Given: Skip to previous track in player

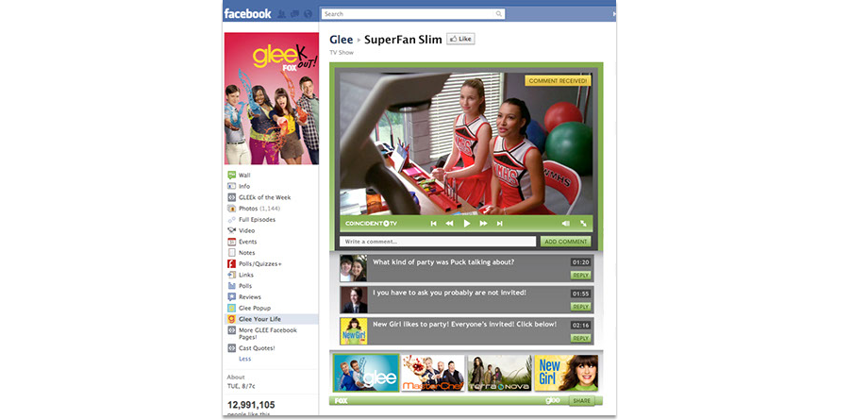Looking at the screenshot, I should pos(433,224).
